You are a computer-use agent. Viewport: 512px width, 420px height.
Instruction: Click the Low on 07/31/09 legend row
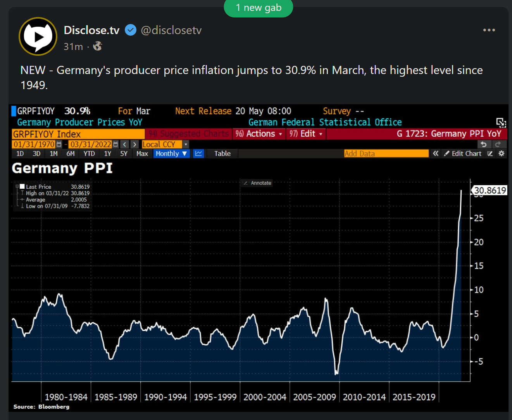55,206
